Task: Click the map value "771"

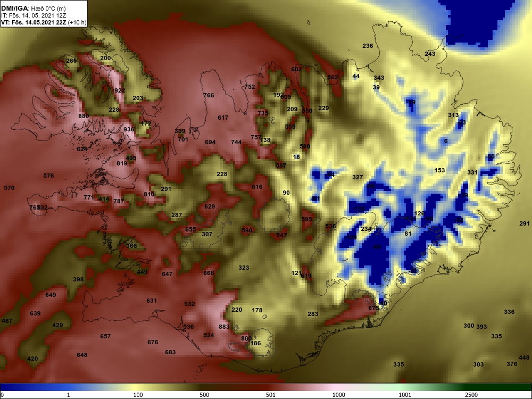Action: (x=88, y=197)
